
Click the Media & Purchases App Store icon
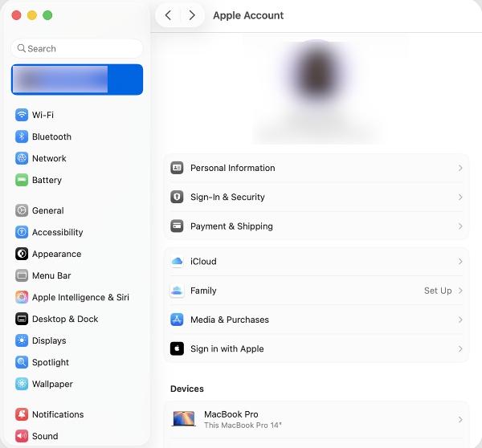click(x=177, y=320)
